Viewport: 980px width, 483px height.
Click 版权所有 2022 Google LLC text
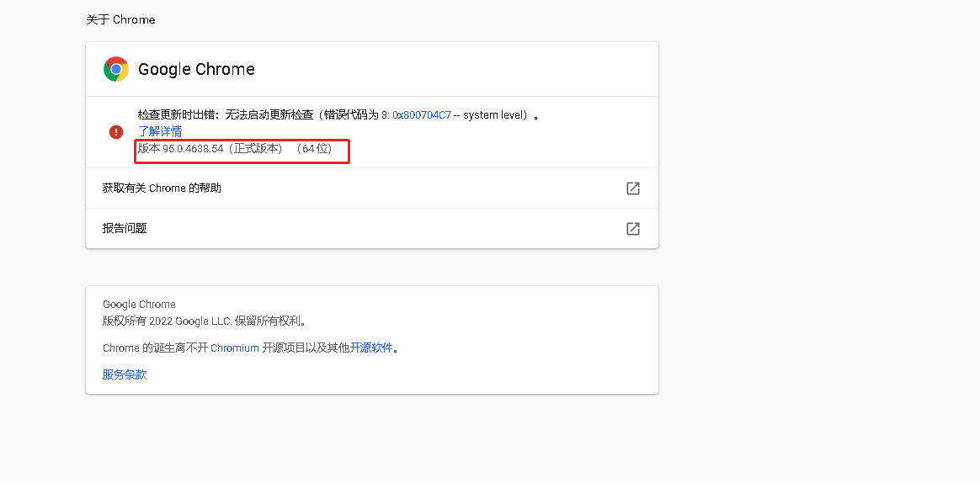[x=205, y=321]
